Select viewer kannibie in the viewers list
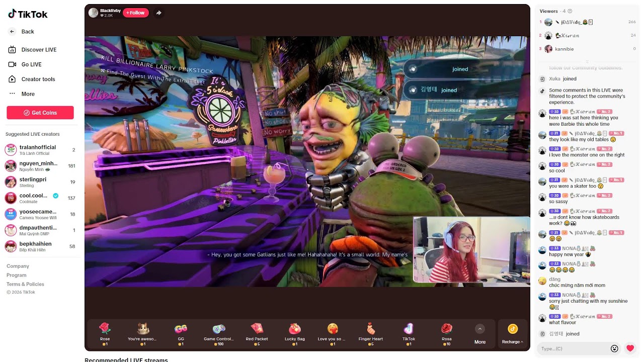 tap(587, 49)
